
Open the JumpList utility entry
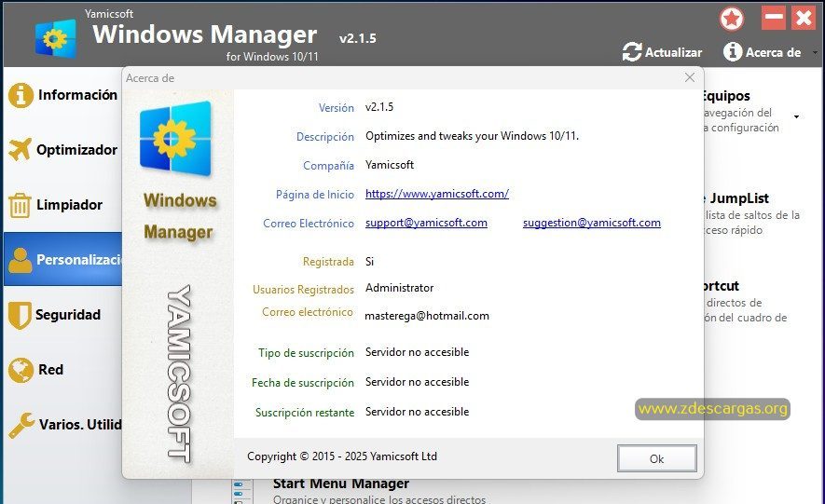click(x=738, y=198)
